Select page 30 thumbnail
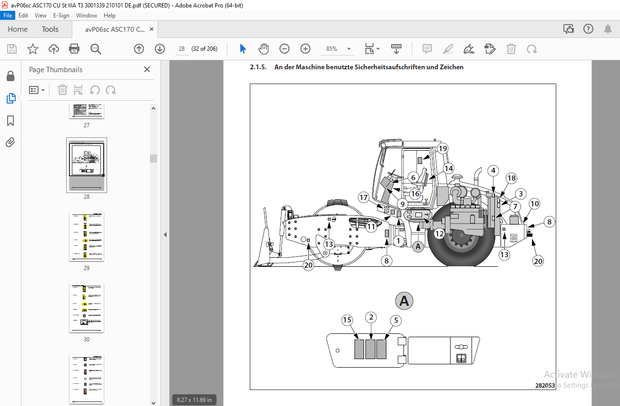The image size is (620, 406). click(x=87, y=308)
